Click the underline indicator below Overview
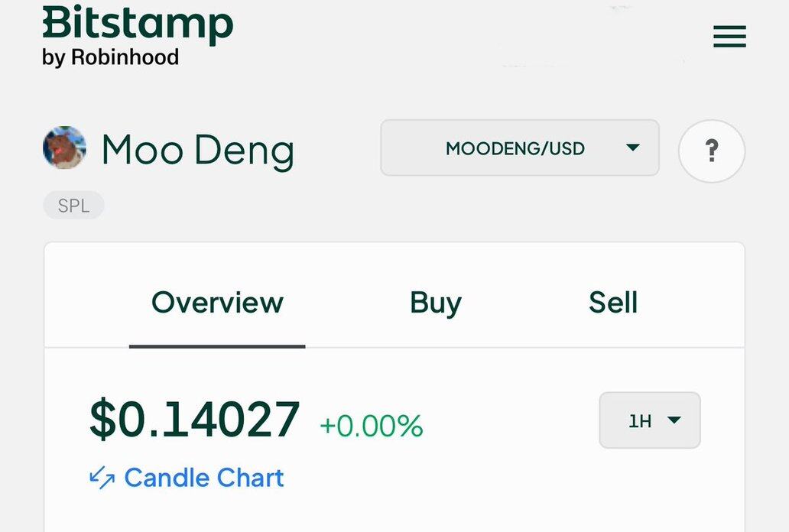Viewport: 789px width, 532px height. point(217,346)
